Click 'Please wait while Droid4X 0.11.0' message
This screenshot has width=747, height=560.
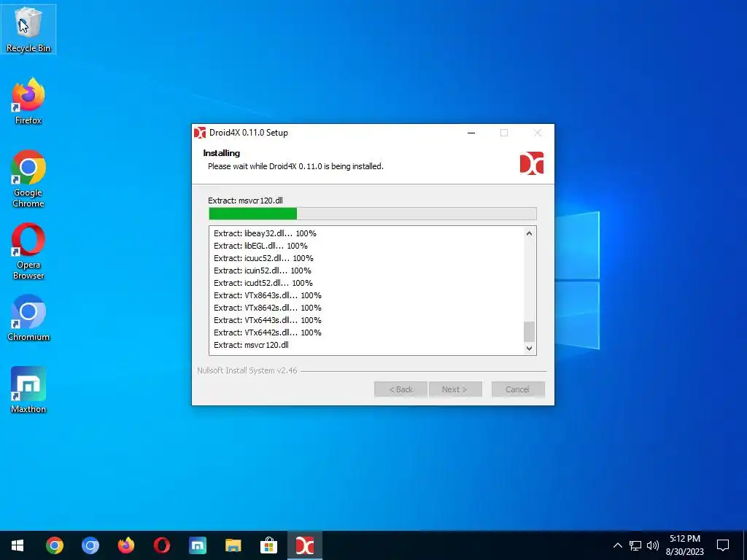[x=295, y=166]
